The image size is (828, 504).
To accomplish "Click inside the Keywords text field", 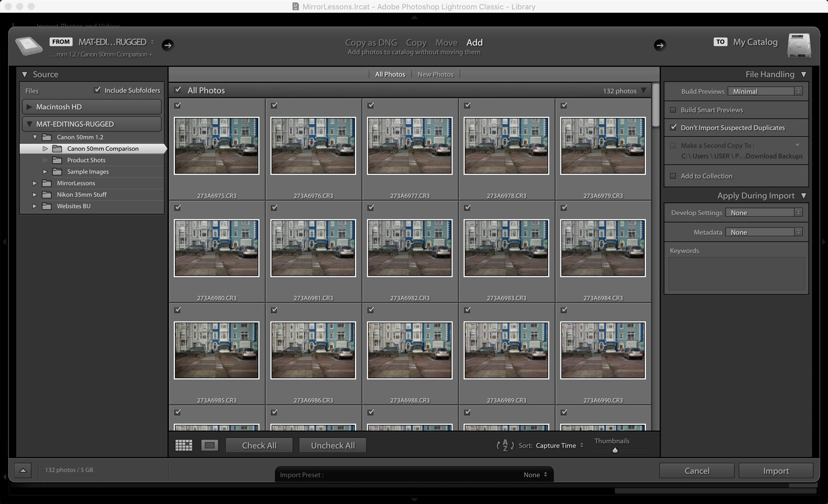I will [736, 274].
